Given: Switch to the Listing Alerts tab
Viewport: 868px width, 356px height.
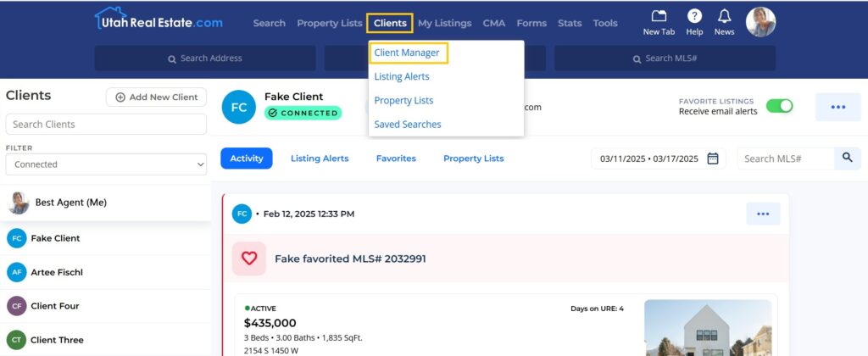Looking at the screenshot, I should click(x=320, y=159).
